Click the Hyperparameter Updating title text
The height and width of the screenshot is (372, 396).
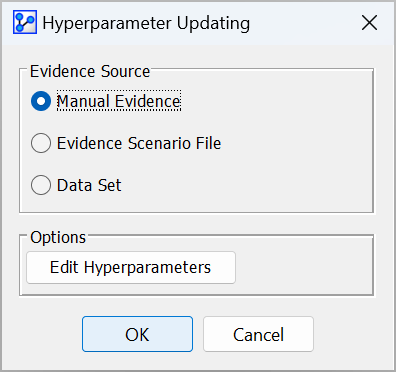pyautogui.click(x=146, y=23)
